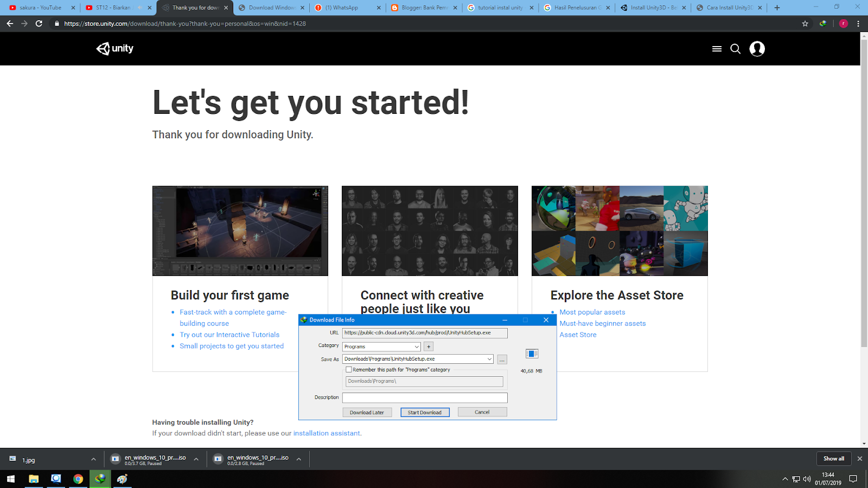Image resolution: width=868 pixels, height=488 pixels.
Task: Launch Internet Download Manager from the taskbar
Action: 100,479
